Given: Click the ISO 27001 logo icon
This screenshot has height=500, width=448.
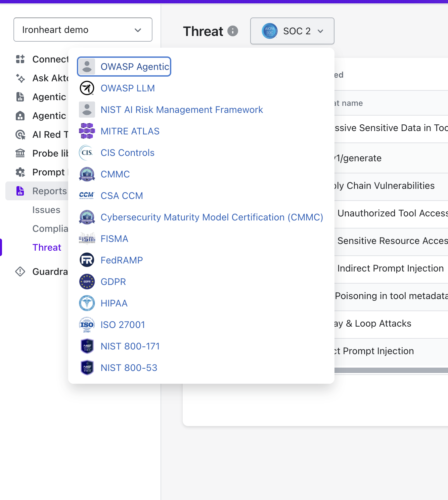Looking at the screenshot, I should click(x=87, y=325).
